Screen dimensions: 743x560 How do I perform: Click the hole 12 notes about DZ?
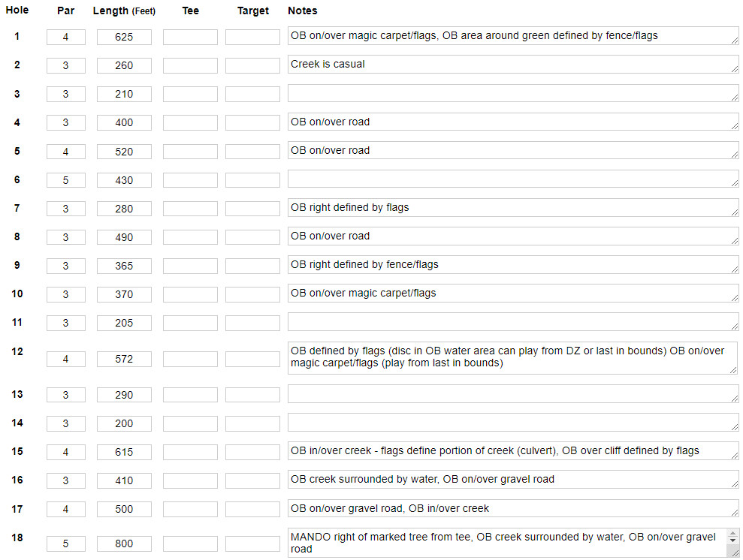(513, 358)
